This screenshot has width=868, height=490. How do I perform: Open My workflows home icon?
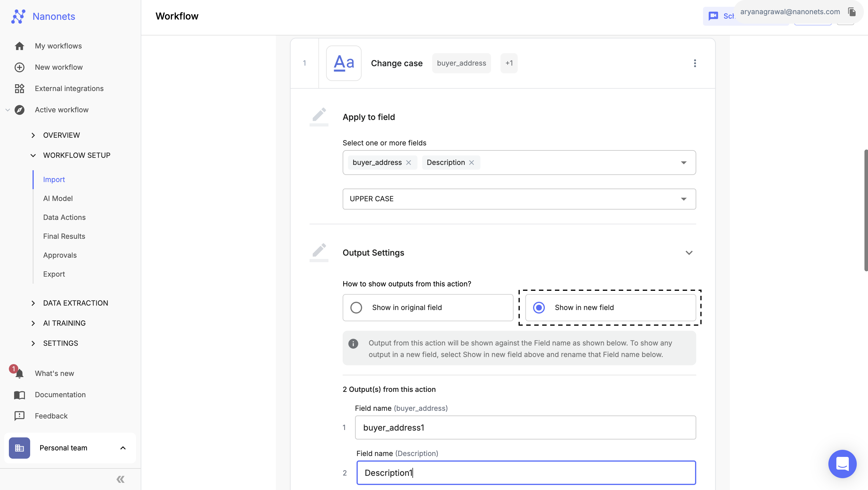click(x=20, y=46)
